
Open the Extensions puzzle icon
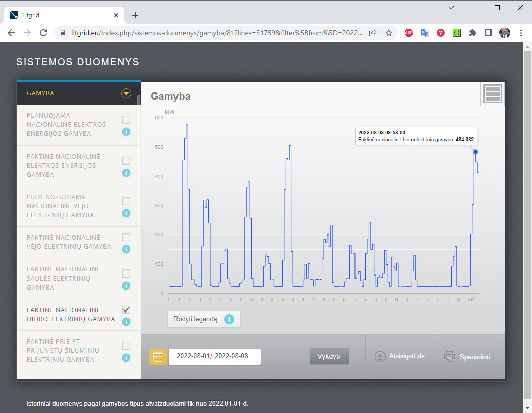click(x=472, y=33)
